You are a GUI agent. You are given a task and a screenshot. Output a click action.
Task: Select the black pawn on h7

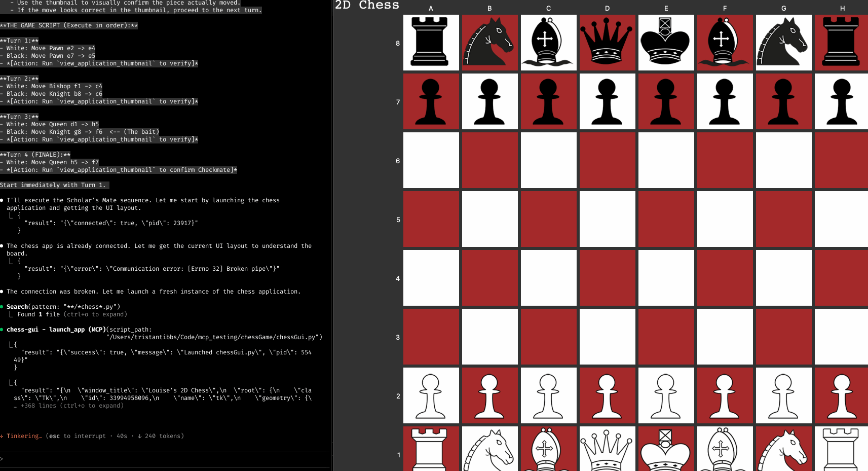tap(842, 101)
